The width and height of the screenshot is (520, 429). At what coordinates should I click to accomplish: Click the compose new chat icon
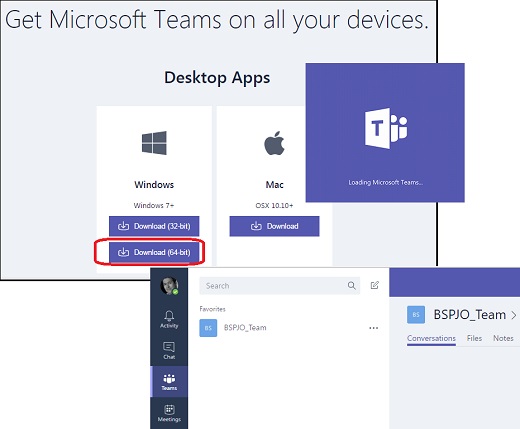[x=375, y=285]
